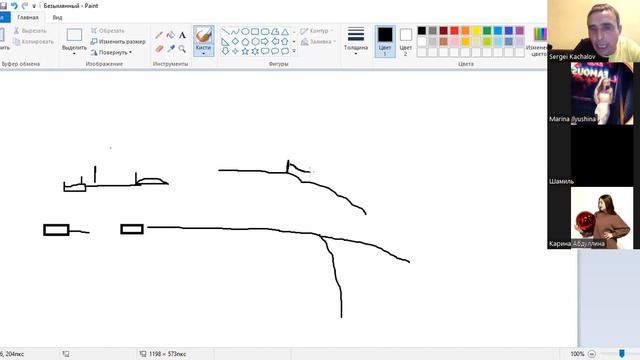Choose the straight Line shape
The image size is (640, 360).
225,31
